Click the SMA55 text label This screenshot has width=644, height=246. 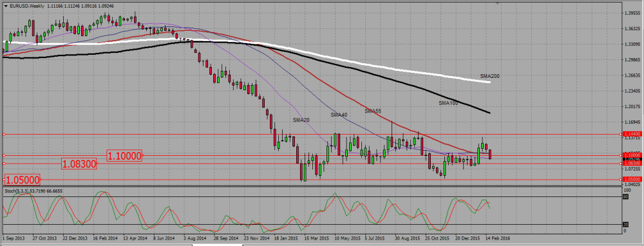[x=372, y=111]
